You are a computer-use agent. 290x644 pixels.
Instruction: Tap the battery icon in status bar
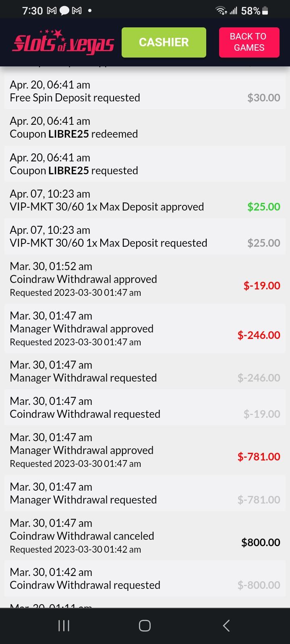click(x=265, y=11)
